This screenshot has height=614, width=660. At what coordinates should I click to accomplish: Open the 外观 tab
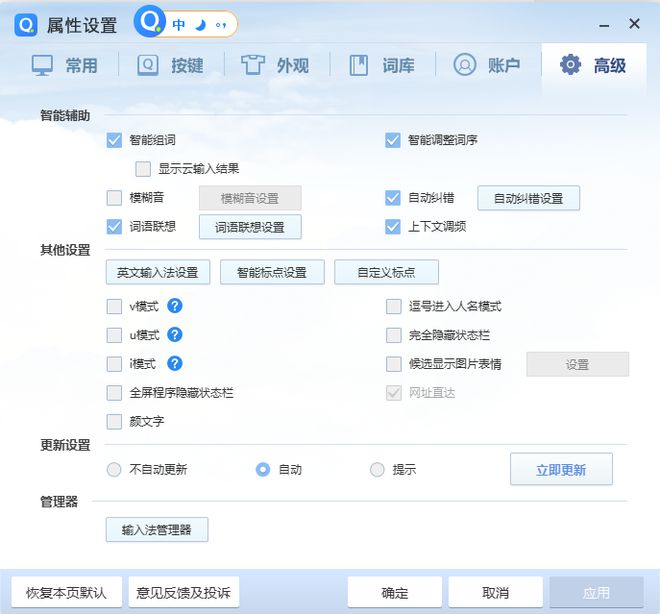pos(276,66)
